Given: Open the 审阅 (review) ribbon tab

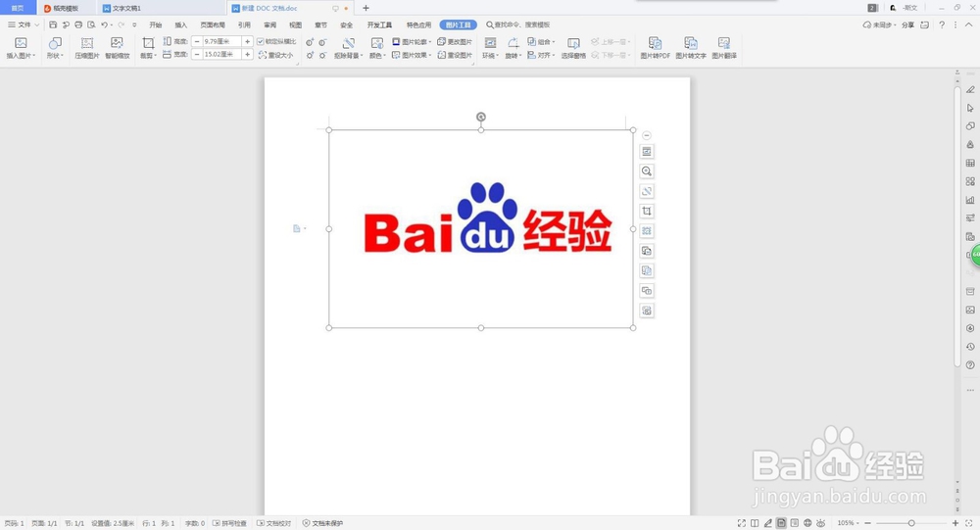Looking at the screenshot, I should (270, 25).
